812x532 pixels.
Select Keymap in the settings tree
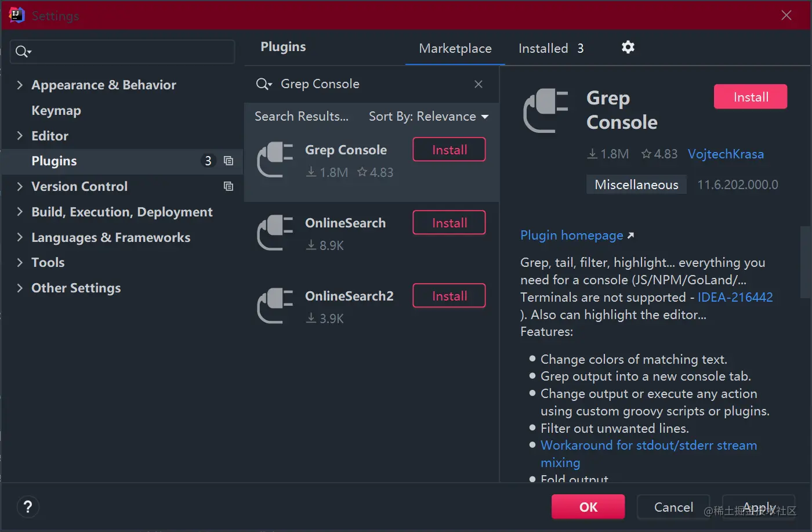56,111
